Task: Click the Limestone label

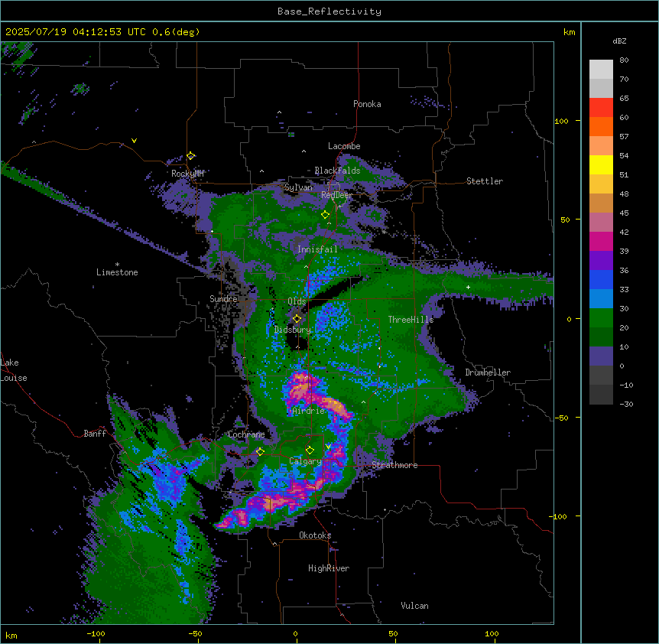Action: click(x=117, y=272)
